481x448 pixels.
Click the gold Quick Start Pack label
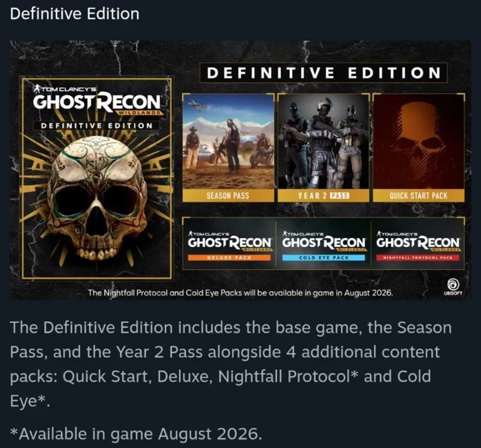[418, 195]
